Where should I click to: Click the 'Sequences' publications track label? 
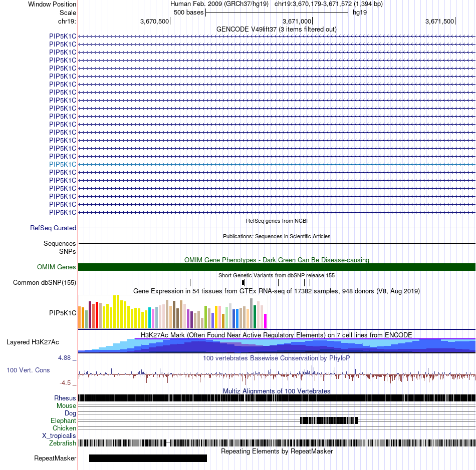60,243
